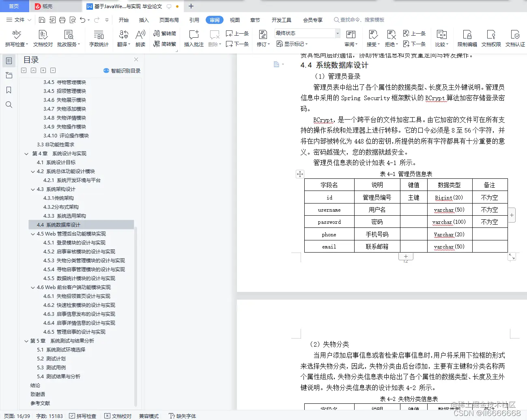Start 朗读 read aloud

coord(140,39)
